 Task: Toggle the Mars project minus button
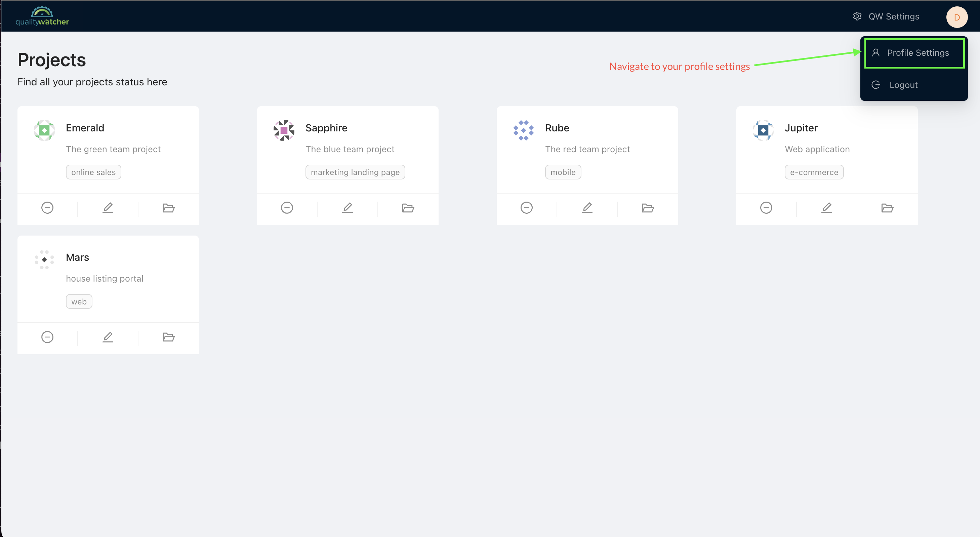coord(48,337)
